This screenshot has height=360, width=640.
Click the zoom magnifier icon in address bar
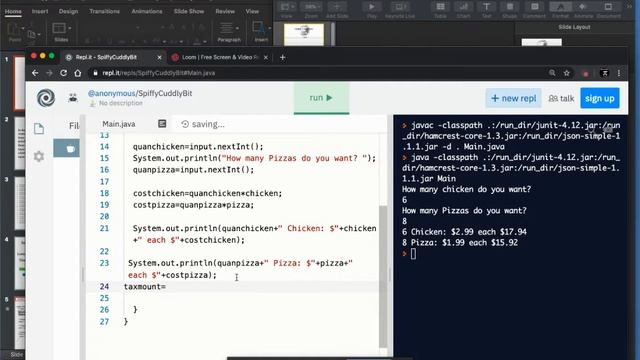552,73
